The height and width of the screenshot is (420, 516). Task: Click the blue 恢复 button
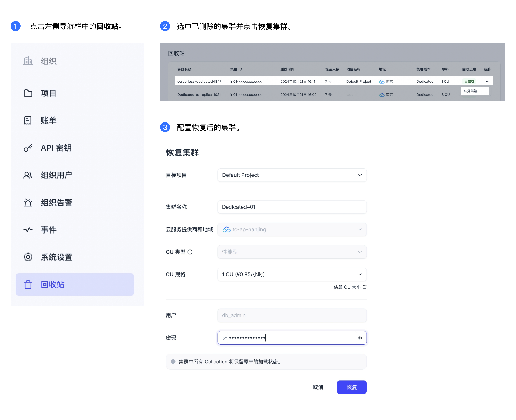pos(351,387)
